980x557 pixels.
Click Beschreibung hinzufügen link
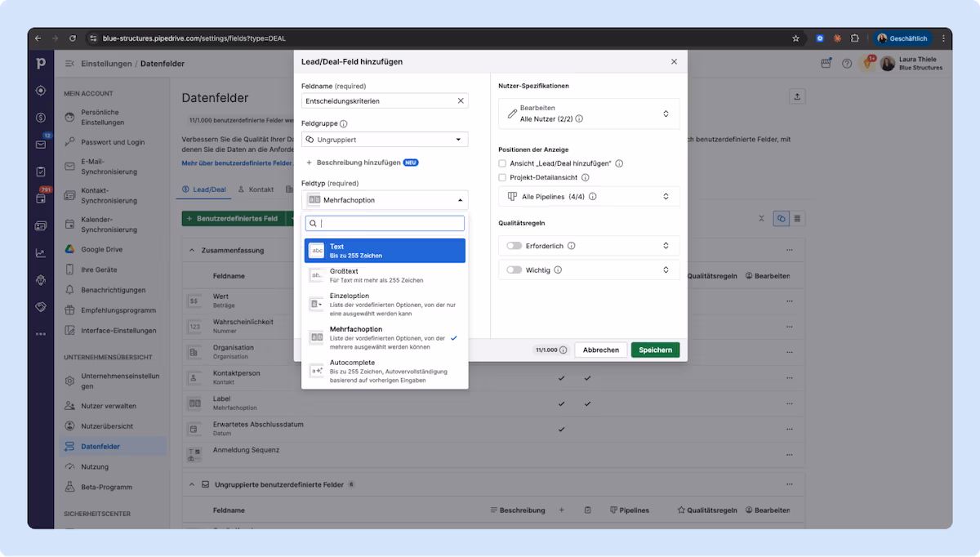click(359, 163)
